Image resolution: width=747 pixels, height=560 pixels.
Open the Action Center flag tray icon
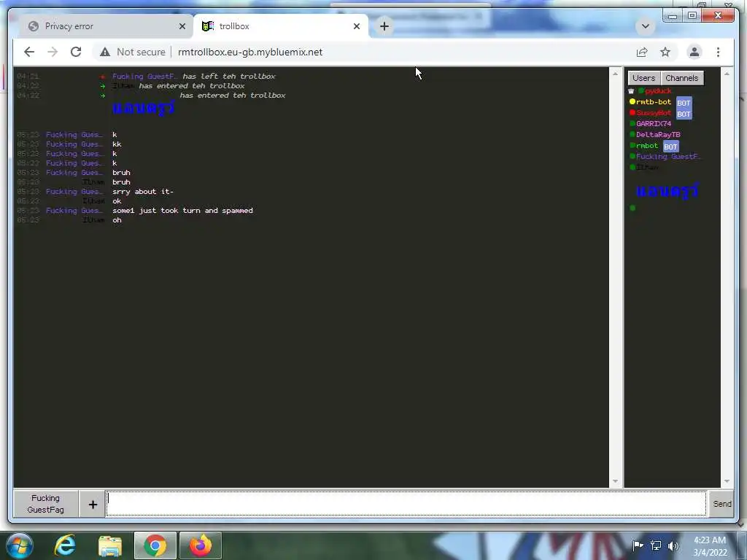(x=638, y=545)
